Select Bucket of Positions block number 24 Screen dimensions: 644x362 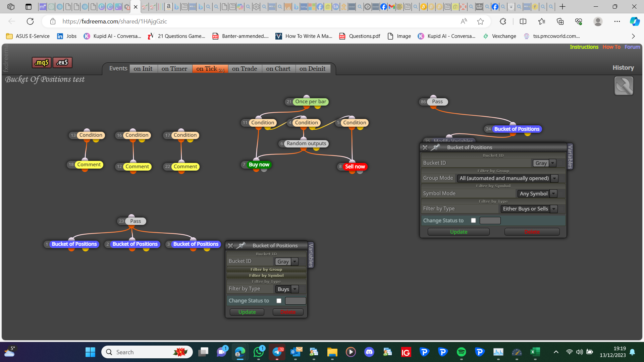[x=517, y=129]
